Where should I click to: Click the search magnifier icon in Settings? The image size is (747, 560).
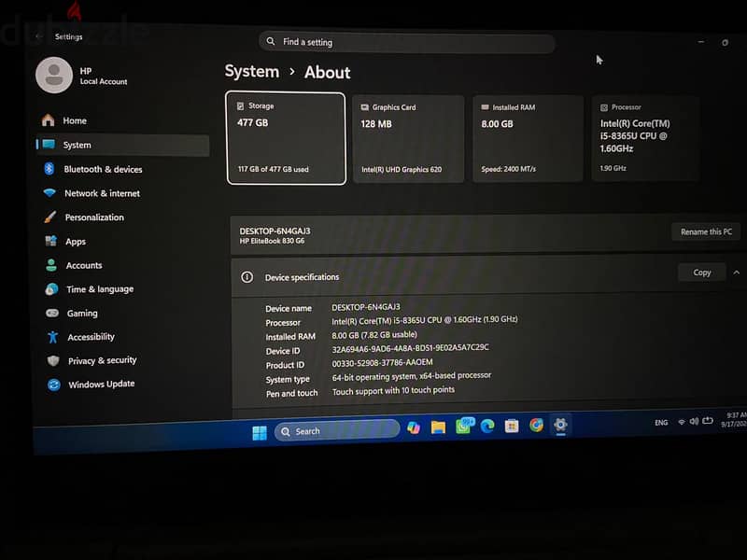click(x=271, y=41)
